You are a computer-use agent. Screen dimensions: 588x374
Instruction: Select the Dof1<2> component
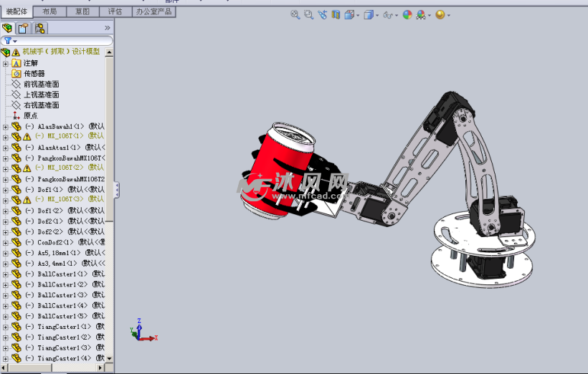65,211
